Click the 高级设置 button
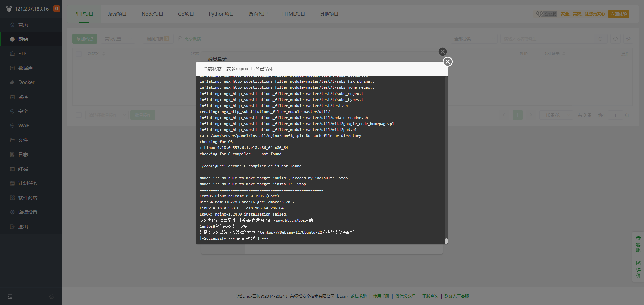 [x=113, y=39]
